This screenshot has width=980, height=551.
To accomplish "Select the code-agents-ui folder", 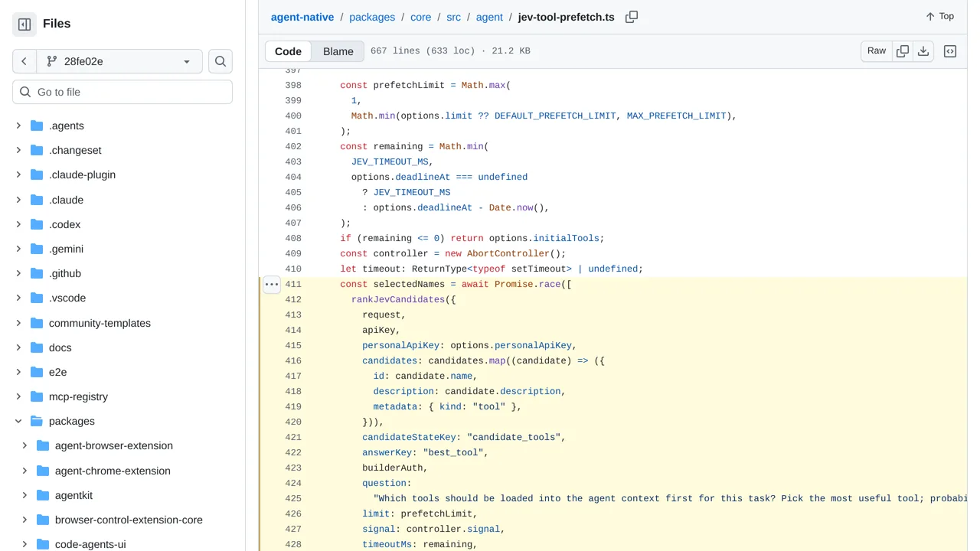I will click(90, 544).
